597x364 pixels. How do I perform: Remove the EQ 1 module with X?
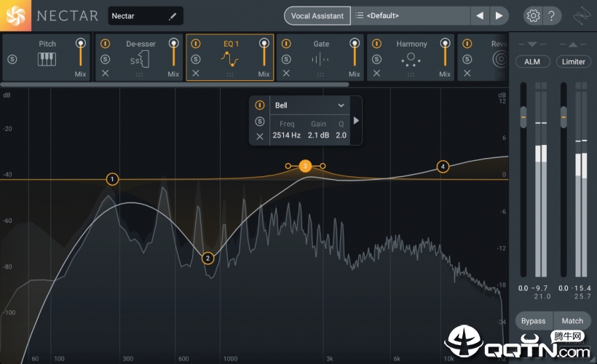tap(196, 73)
